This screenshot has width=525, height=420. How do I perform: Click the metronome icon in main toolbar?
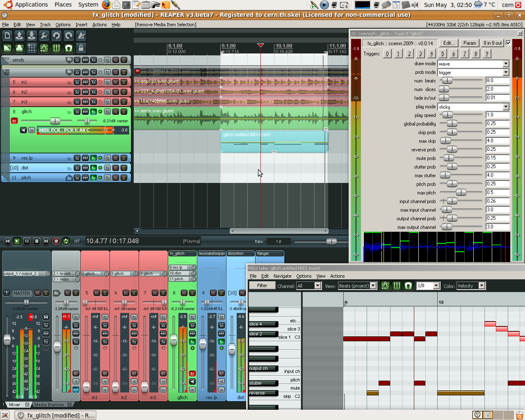[x=81, y=36]
